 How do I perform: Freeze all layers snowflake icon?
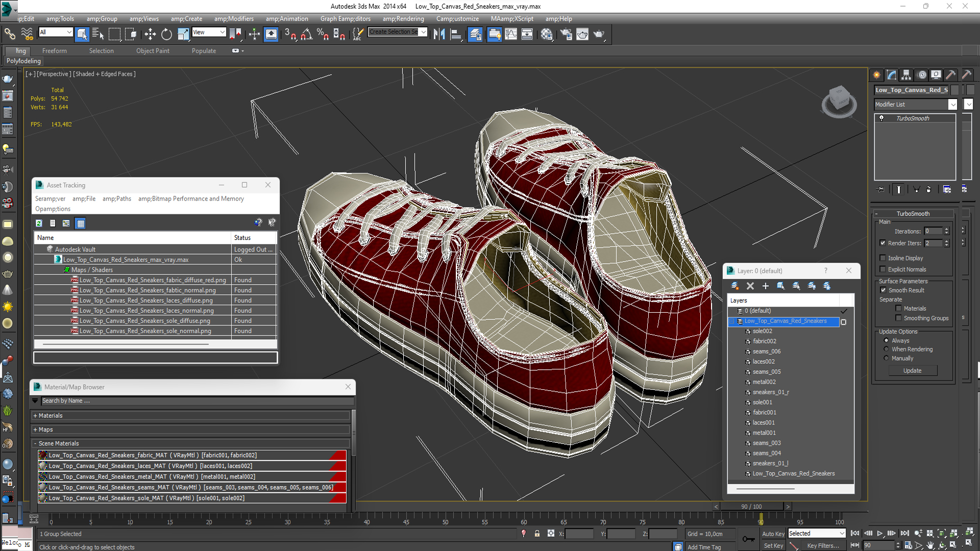tap(827, 286)
